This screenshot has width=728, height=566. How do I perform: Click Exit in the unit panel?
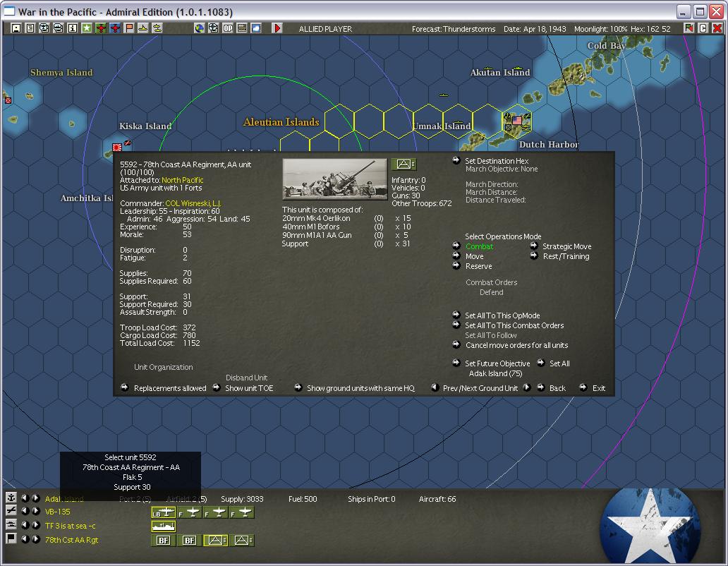point(599,388)
